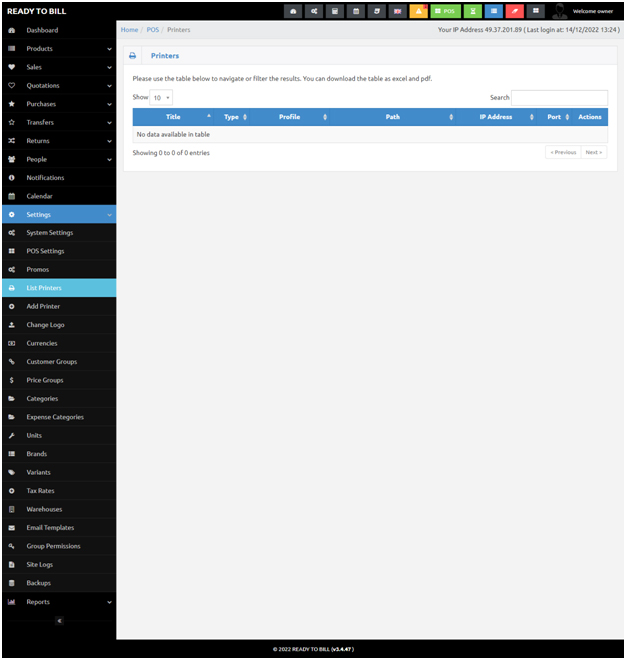Click the Price Groups dollar icon
The width and height of the screenshot is (626, 660).
point(12,381)
